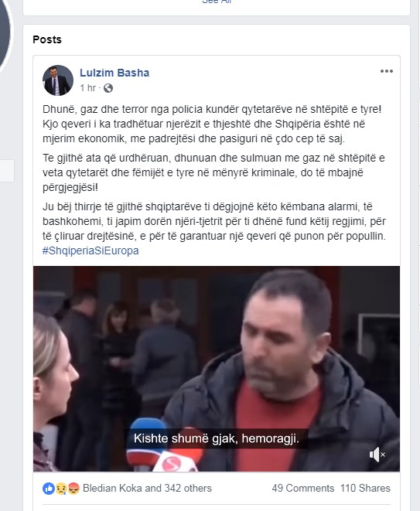Open the three-dot post options menu
420x511 pixels.
(x=387, y=71)
